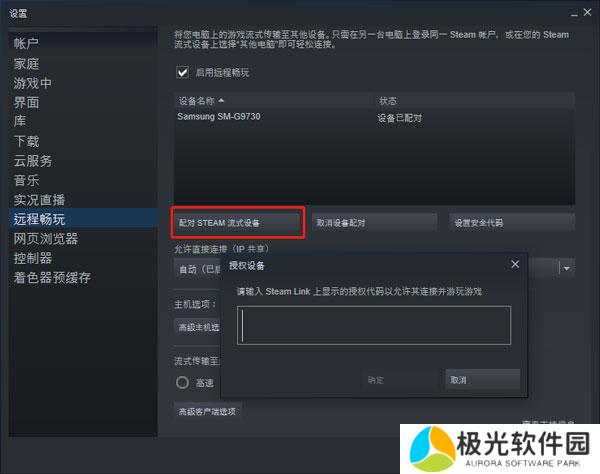Viewport: 600px width, 474px height.
Task: Close the 设置 window
Action: (587, 11)
